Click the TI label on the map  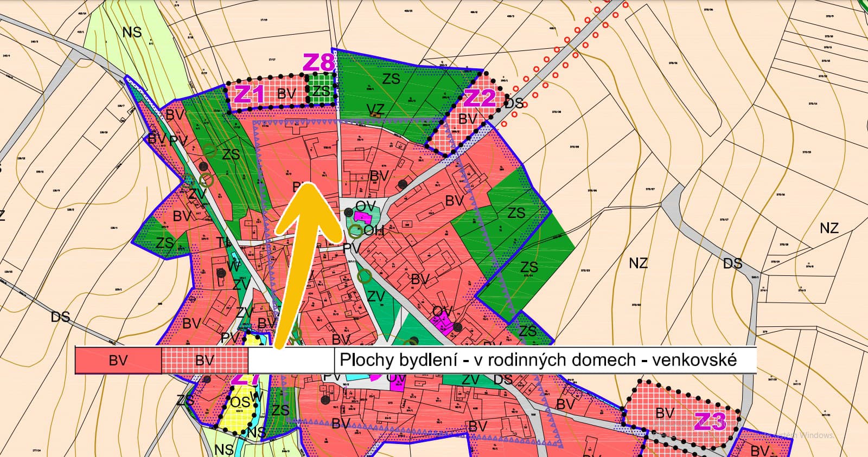tap(224, 242)
